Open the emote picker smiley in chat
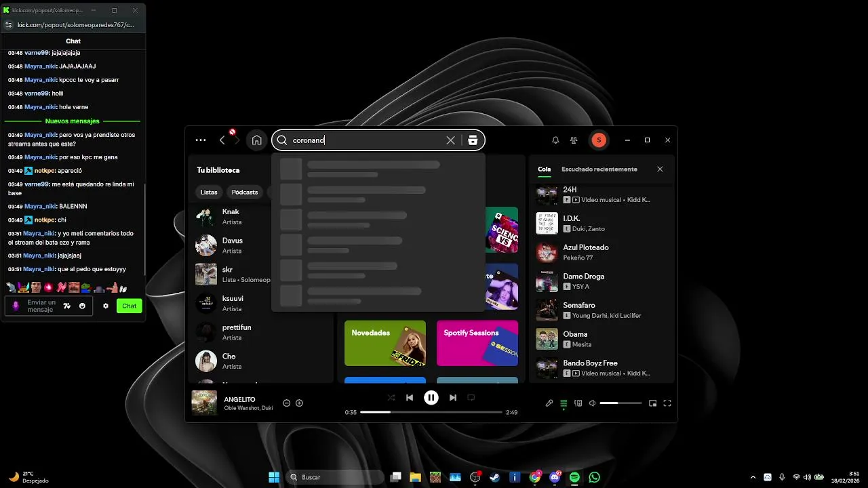Image resolution: width=868 pixels, height=488 pixels. (x=82, y=306)
